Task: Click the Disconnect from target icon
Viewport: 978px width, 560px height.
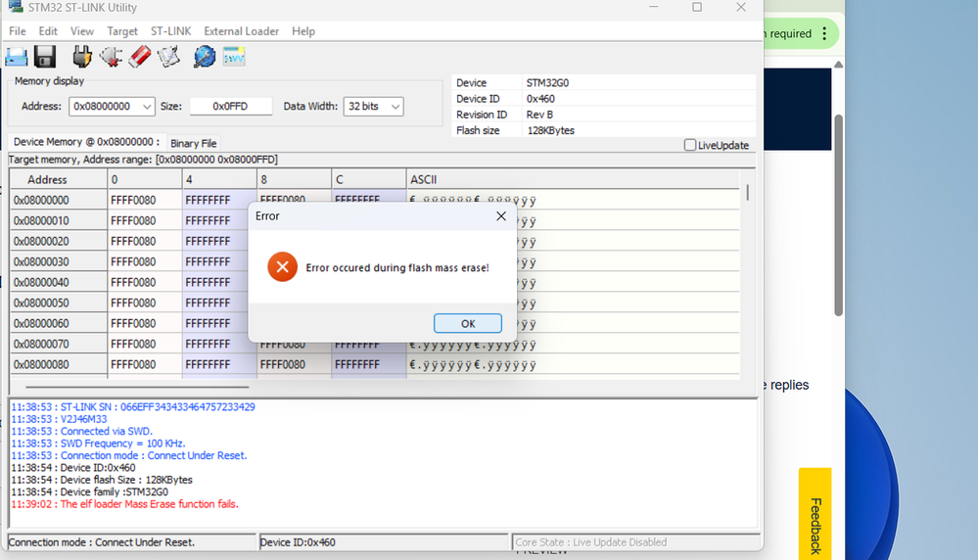Action: [x=111, y=57]
